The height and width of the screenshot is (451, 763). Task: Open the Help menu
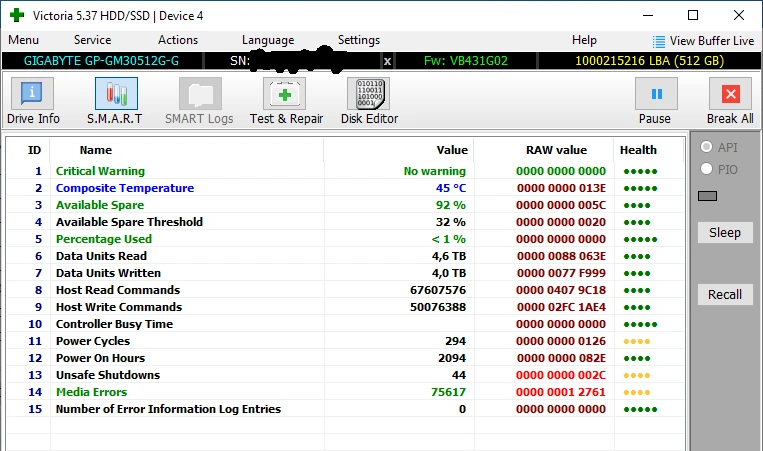[584, 40]
